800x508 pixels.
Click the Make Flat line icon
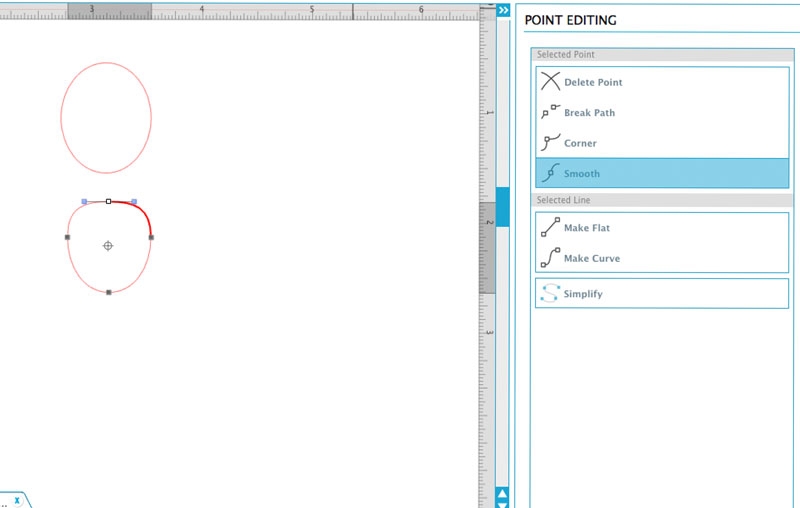tap(550, 227)
